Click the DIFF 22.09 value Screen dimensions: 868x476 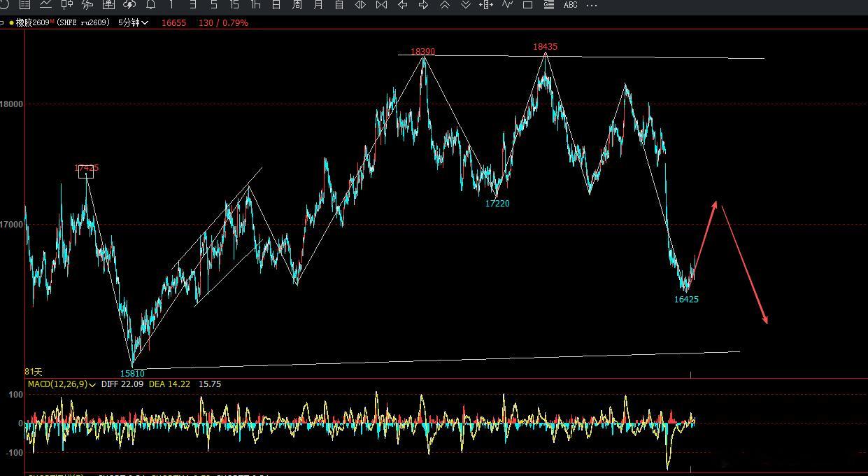click(122, 384)
